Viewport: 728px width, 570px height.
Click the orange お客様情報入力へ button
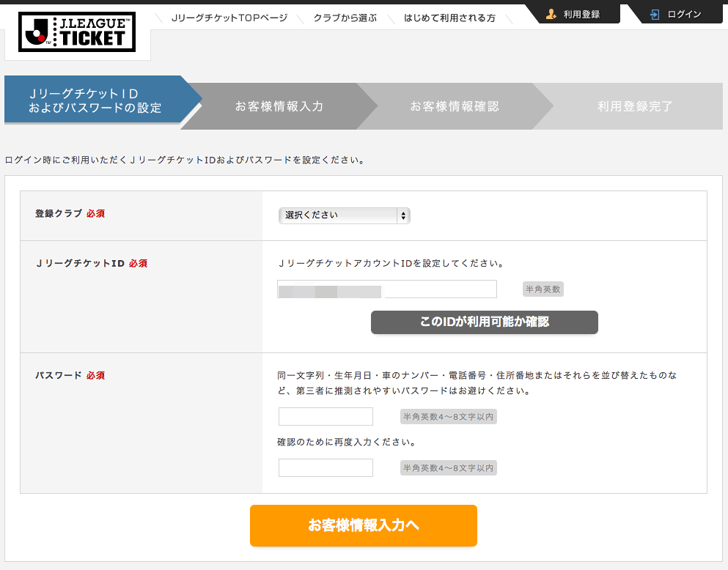tap(364, 525)
